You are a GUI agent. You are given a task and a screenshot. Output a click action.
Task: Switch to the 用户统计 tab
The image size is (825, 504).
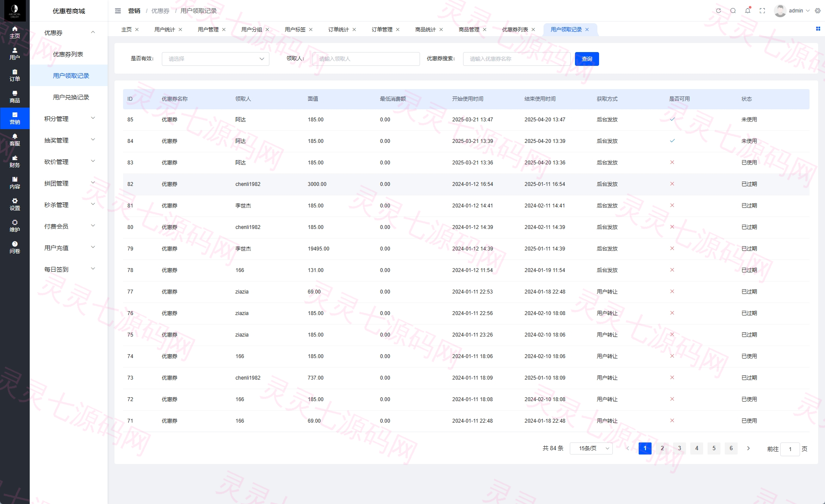165,30
